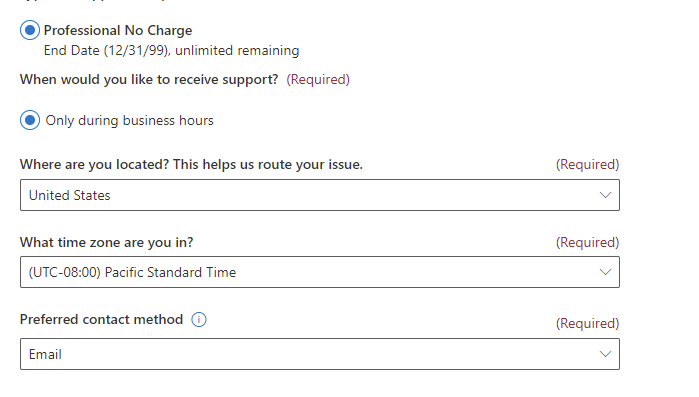This screenshot has width=699, height=397.
Task: Click the Only during business hours label
Action: point(129,120)
